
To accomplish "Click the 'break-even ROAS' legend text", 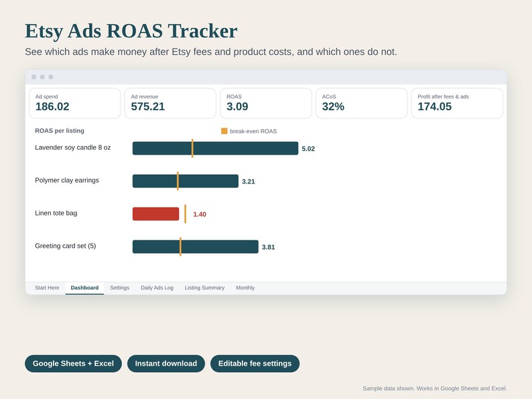I will tap(253, 131).
